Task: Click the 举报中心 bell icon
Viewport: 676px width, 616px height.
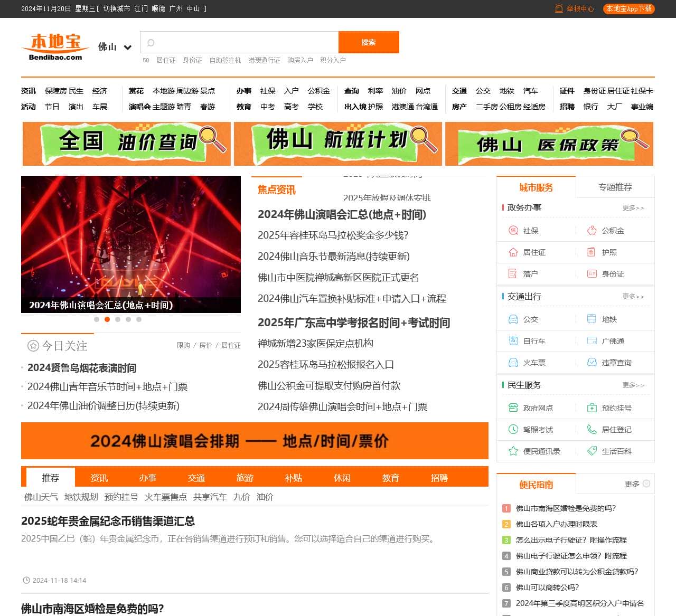Action: click(x=559, y=8)
